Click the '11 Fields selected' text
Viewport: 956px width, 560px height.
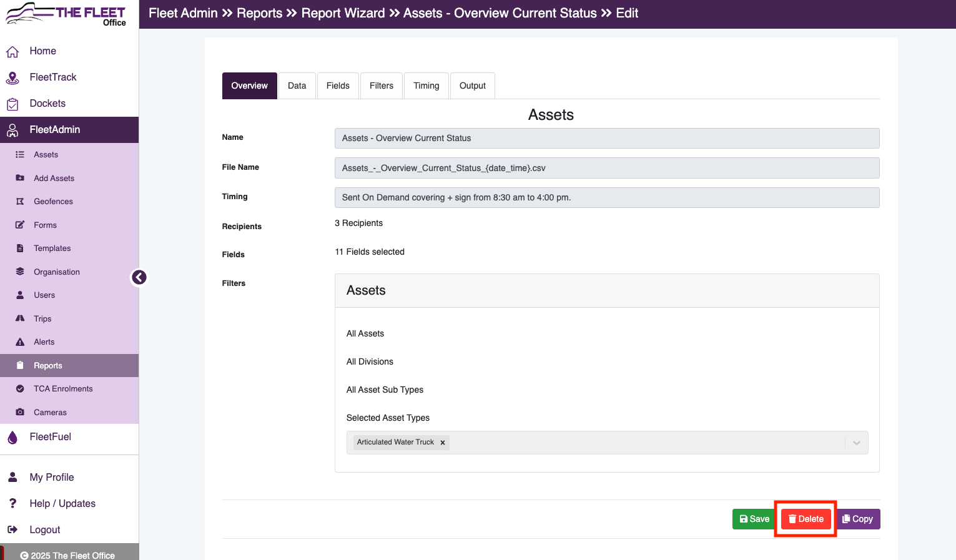pyautogui.click(x=370, y=252)
